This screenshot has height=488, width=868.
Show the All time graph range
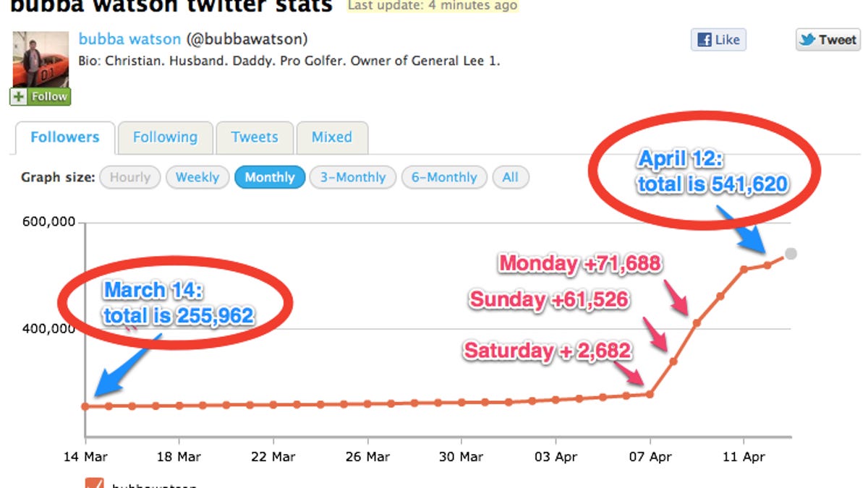[x=511, y=177]
